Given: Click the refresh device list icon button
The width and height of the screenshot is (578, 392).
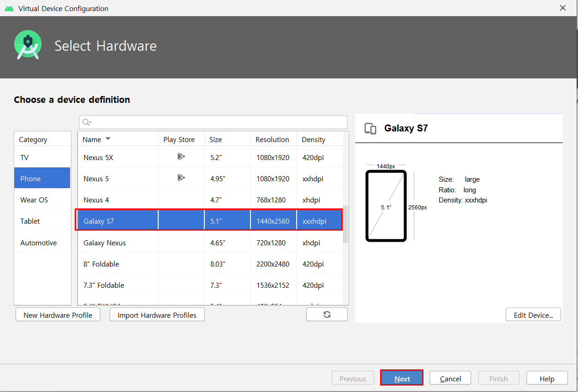Looking at the screenshot, I should [327, 315].
